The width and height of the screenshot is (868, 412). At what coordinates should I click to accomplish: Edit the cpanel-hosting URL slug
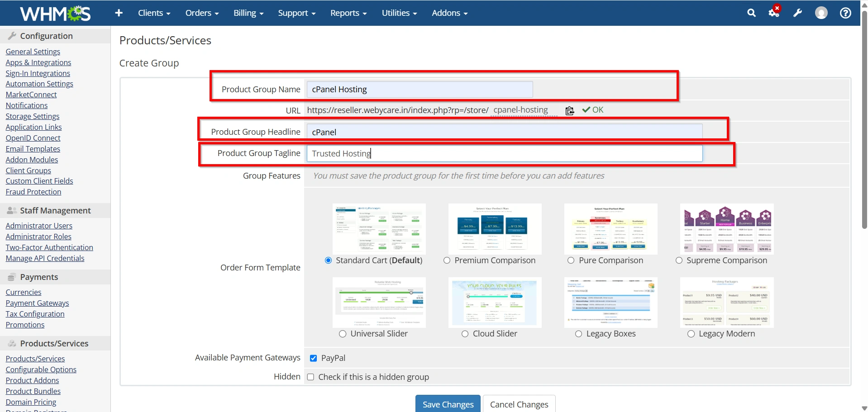pos(524,110)
